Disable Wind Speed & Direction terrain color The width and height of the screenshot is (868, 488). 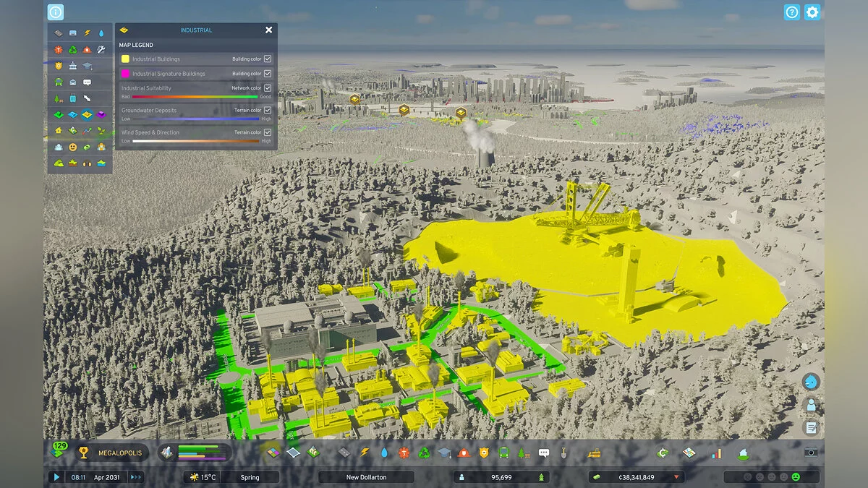coord(268,132)
